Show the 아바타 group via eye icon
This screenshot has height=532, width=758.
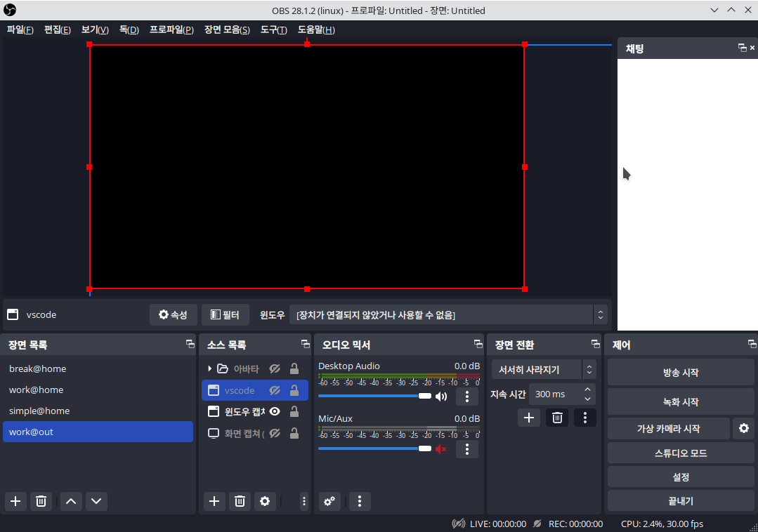(275, 369)
